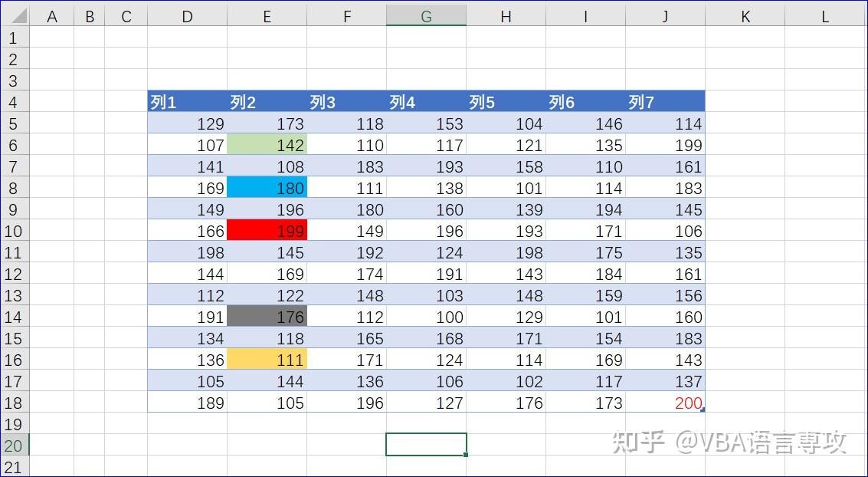Select cell G15 containing 168

click(x=426, y=338)
